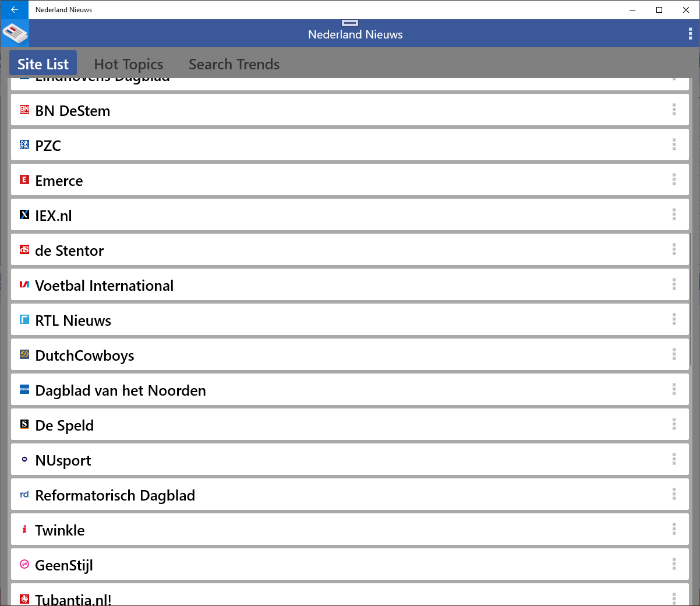Open the main overflow menu in header
This screenshot has width=700, height=606.
pyautogui.click(x=690, y=34)
